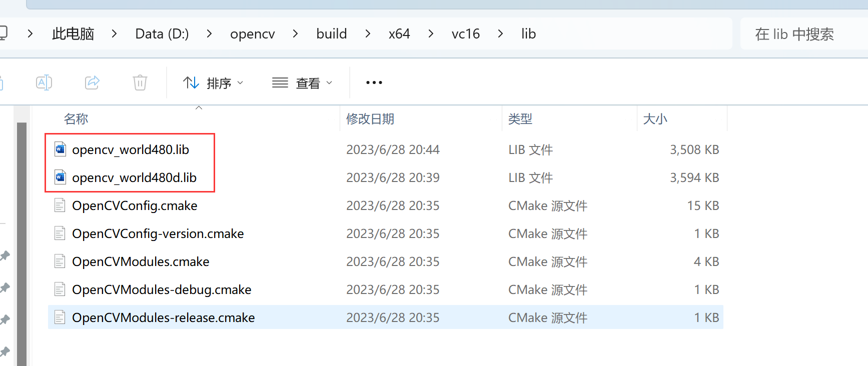Image resolution: width=868 pixels, height=366 pixels.
Task: Click the Share icon in toolbar
Action: [x=92, y=82]
